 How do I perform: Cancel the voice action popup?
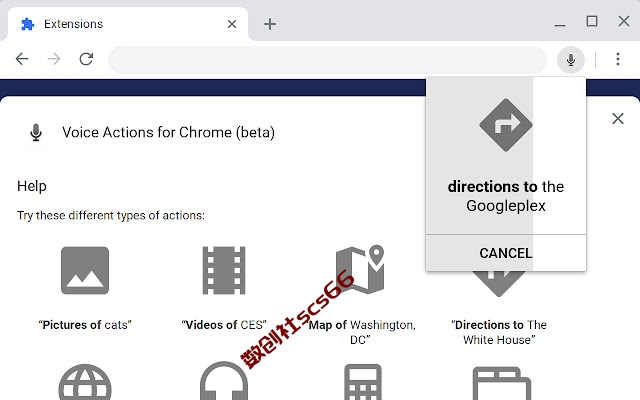click(x=506, y=253)
